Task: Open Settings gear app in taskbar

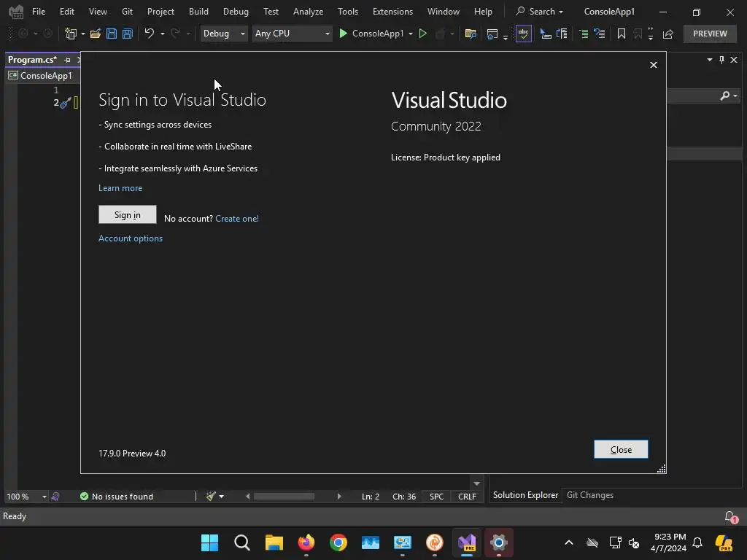Action: 499,542
